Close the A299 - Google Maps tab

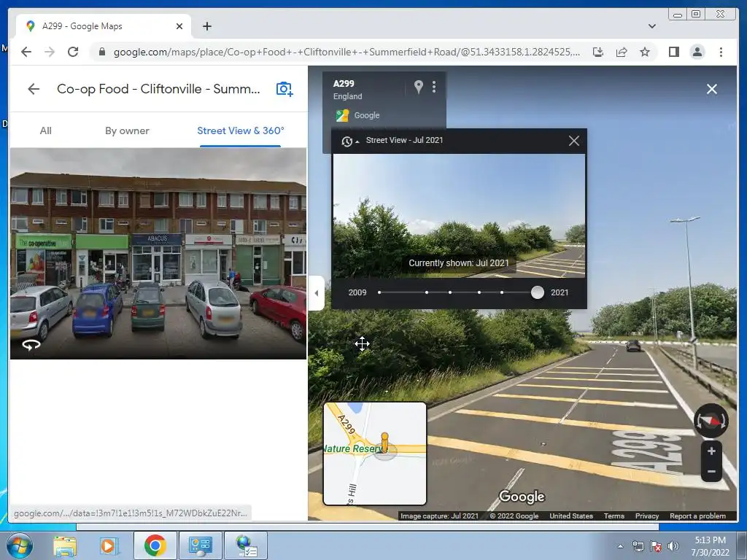179,26
